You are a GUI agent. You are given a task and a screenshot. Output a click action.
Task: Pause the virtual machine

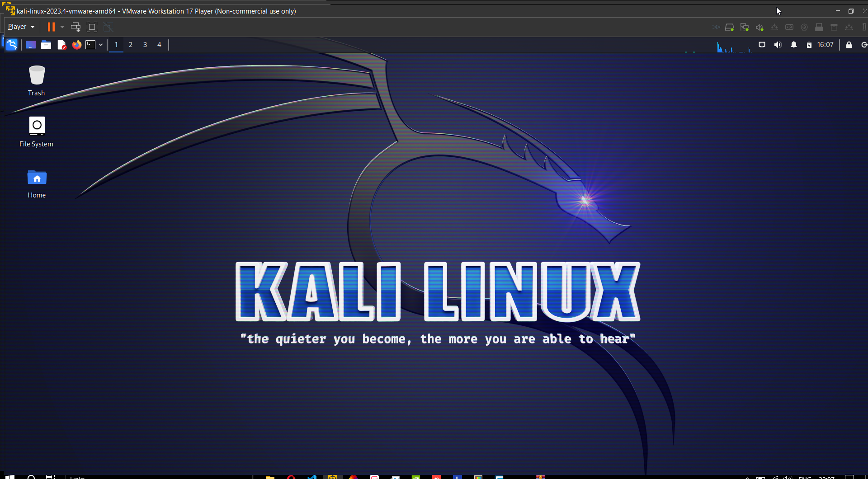51,27
